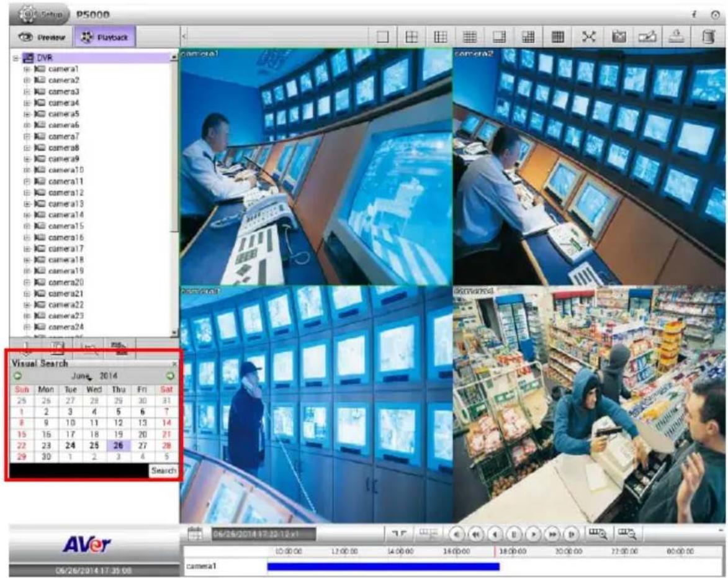The height and width of the screenshot is (578, 728).
Task: Zoom out the timeline
Action: [x=627, y=534]
